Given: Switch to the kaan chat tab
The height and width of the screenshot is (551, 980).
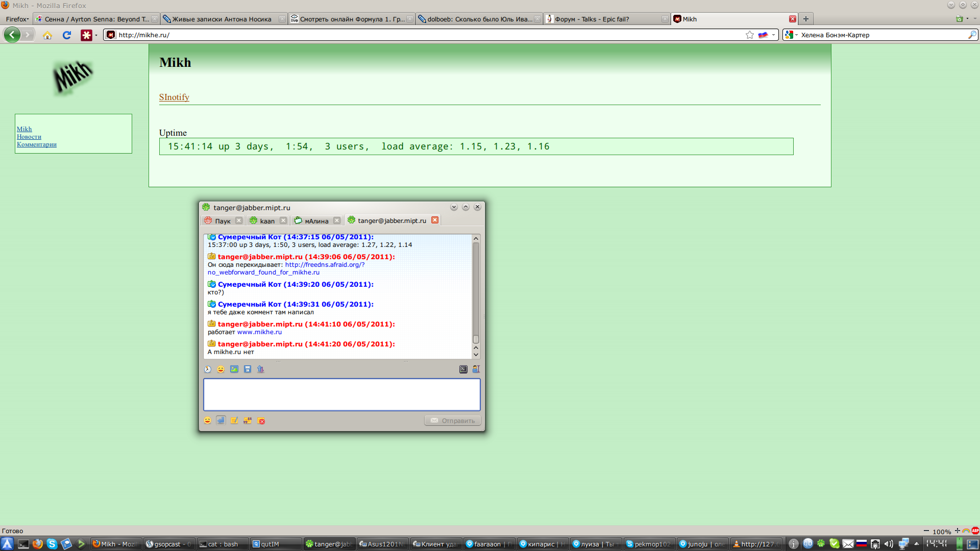Looking at the screenshot, I should [x=266, y=221].
